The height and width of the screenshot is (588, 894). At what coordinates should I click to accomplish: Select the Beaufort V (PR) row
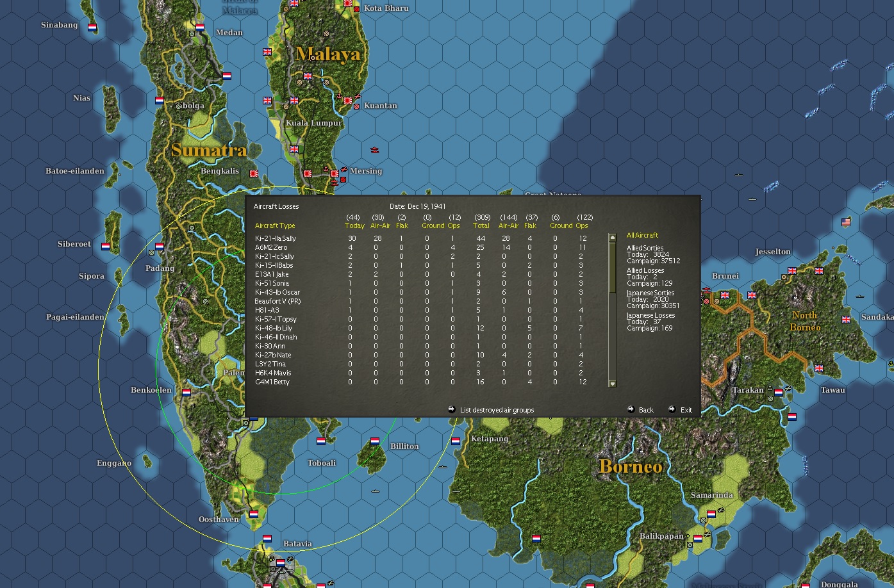[x=421, y=301]
